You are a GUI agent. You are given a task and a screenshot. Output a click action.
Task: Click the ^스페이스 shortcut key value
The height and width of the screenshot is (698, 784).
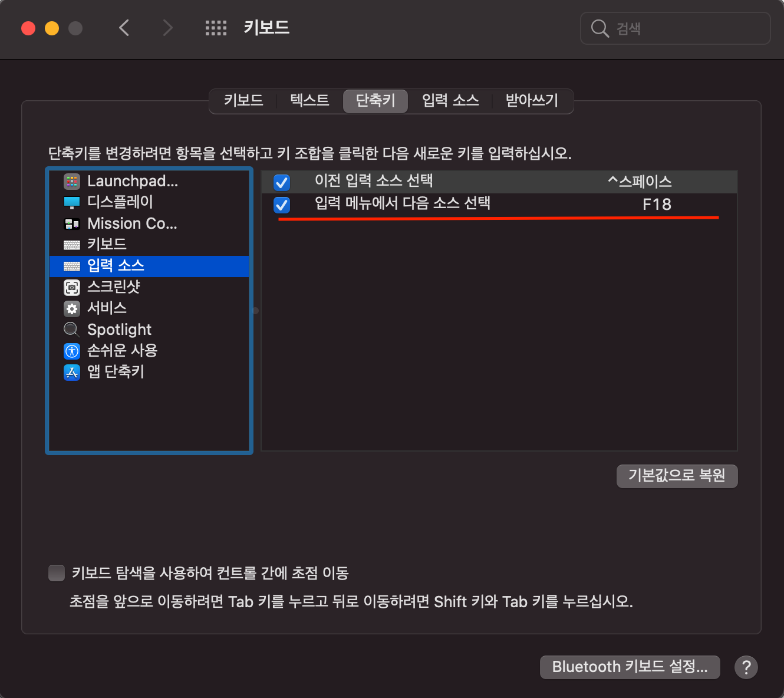point(640,182)
